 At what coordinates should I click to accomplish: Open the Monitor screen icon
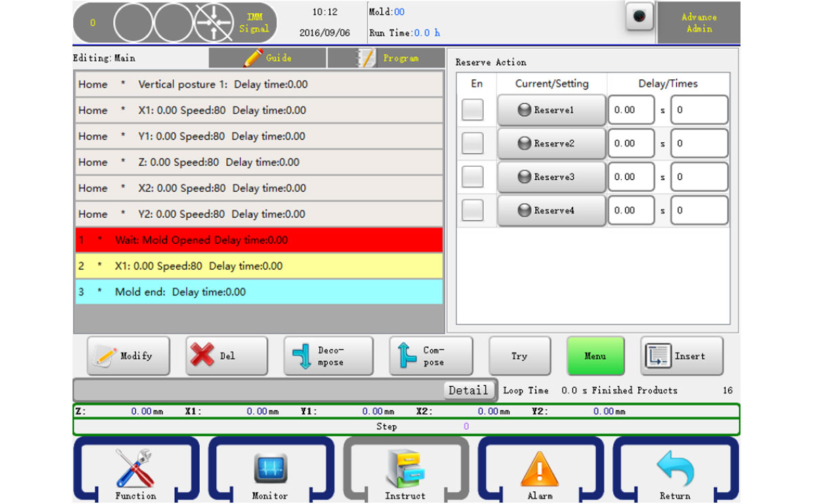270,469
